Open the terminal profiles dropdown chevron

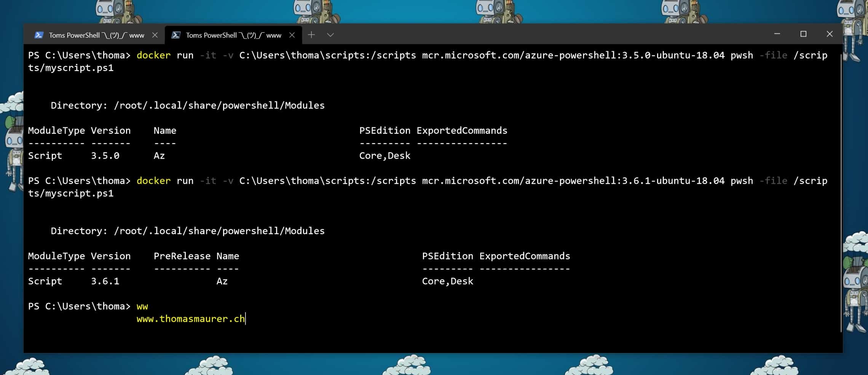click(x=330, y=35)
